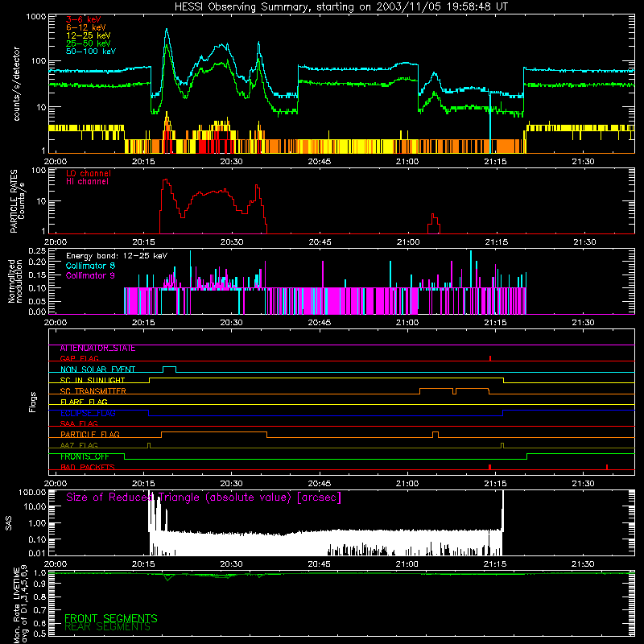Click the red GAP_FLAG spike near 21:14
This screenshot has width=644, height=644.
490,358
